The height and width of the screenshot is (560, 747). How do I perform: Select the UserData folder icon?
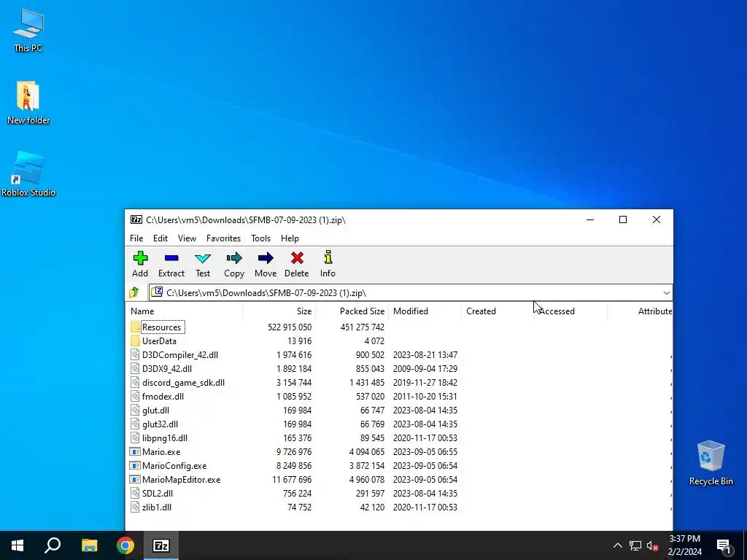point(135,341)
